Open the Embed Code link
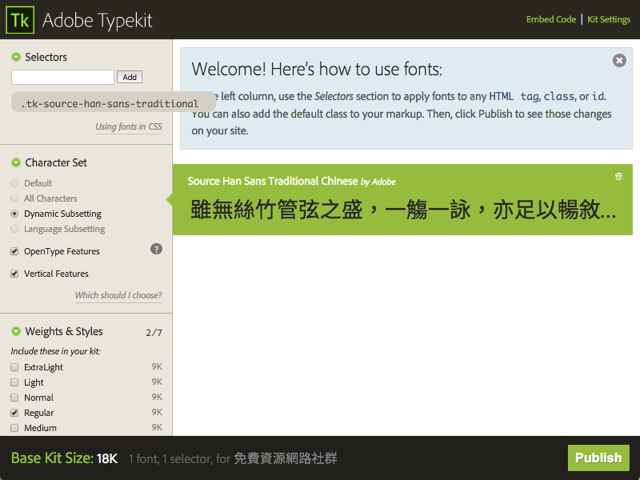Viewport: 640px width, 480px height. tap(551, 19)
